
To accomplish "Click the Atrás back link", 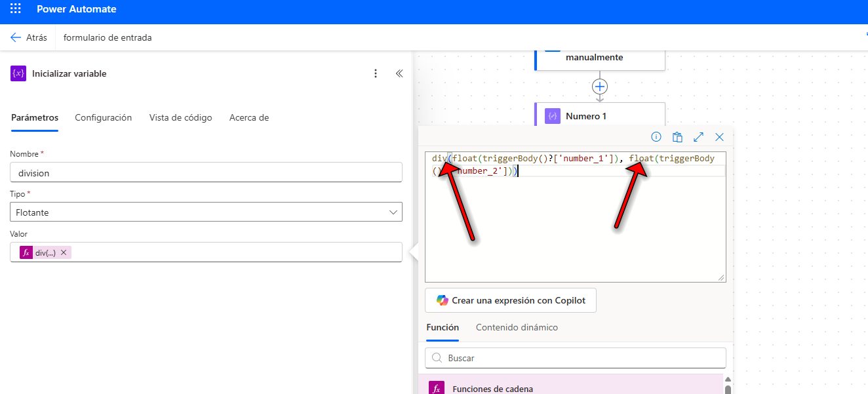I will click(x=29, y=37).
